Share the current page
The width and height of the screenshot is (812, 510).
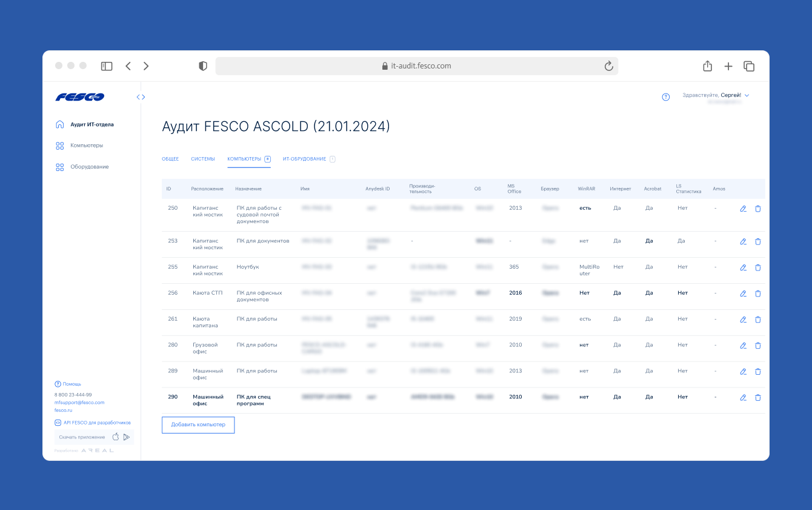707,66
